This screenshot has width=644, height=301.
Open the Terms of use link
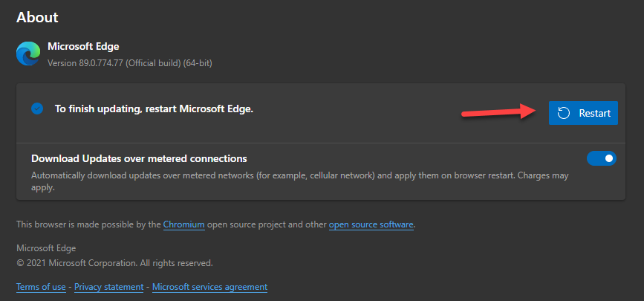tap(41, 287)
